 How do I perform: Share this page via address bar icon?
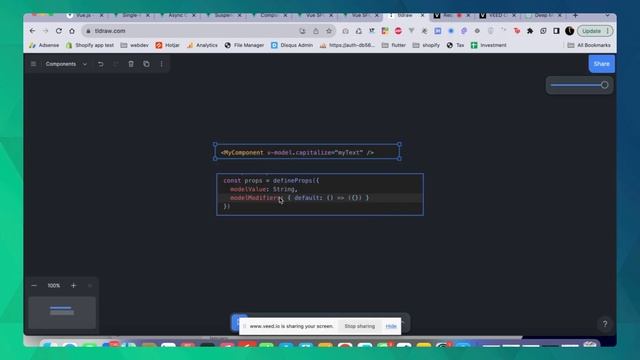pos(316,31)
